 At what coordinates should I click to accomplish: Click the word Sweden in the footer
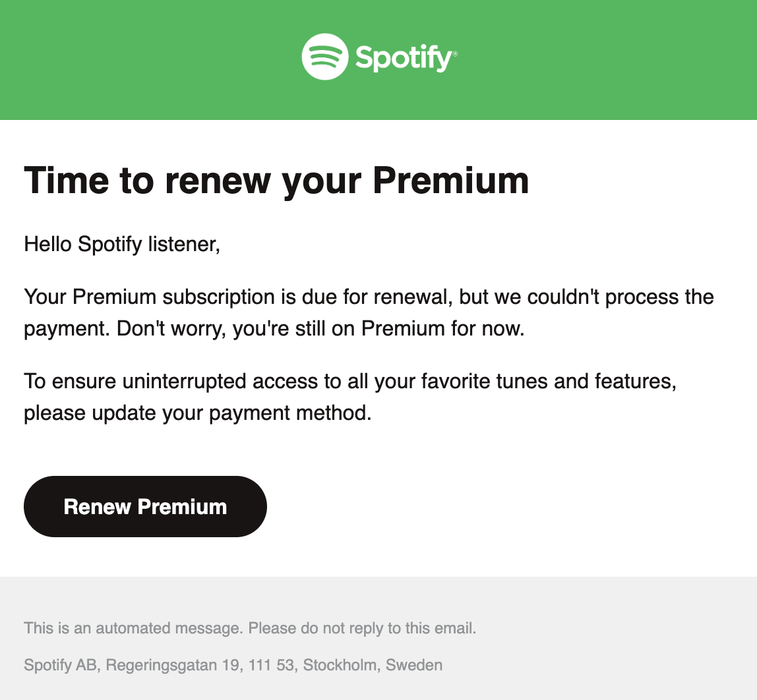(x=414, y=665)
